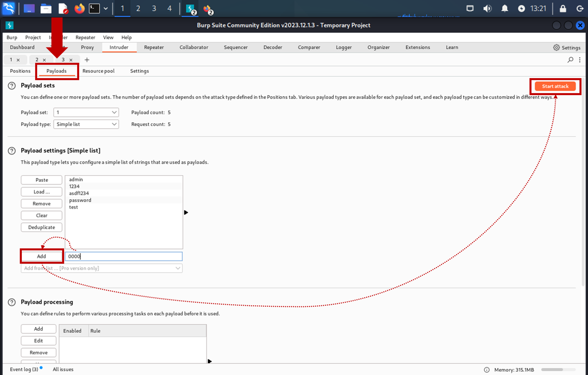The width and height of the screenshot is (588, 375).
Task: Open the Project menu
Action: (x=33, y=37)
